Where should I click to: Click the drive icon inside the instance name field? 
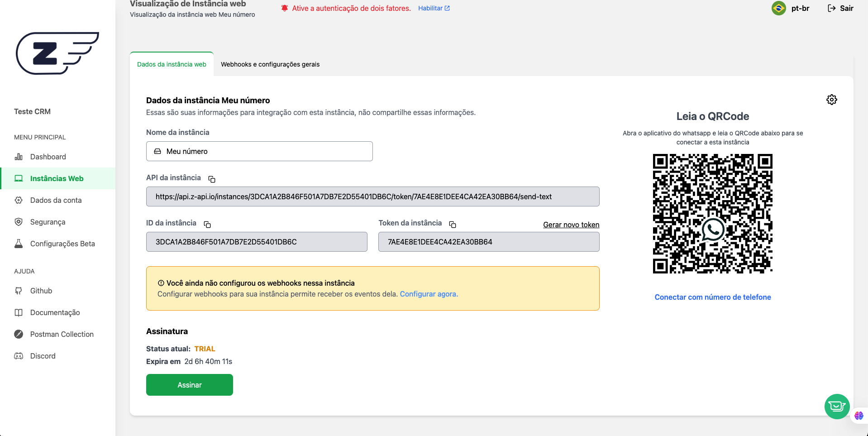[157, 151]
